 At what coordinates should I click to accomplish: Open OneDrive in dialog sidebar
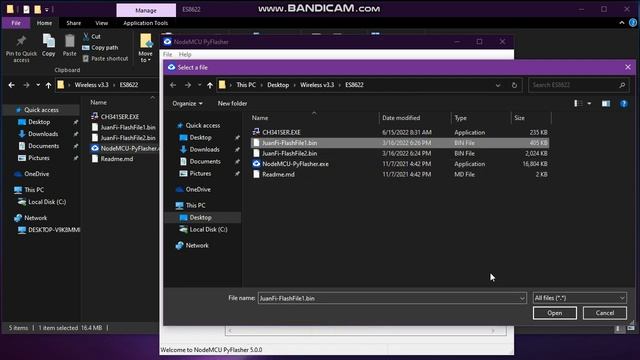(x=198, y=189)
